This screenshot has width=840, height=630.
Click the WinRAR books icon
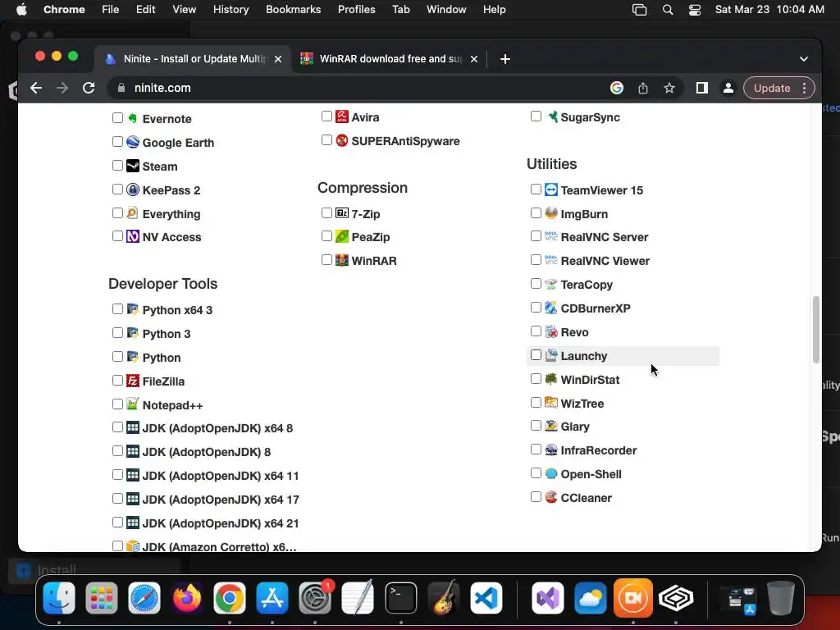(342, 260)
